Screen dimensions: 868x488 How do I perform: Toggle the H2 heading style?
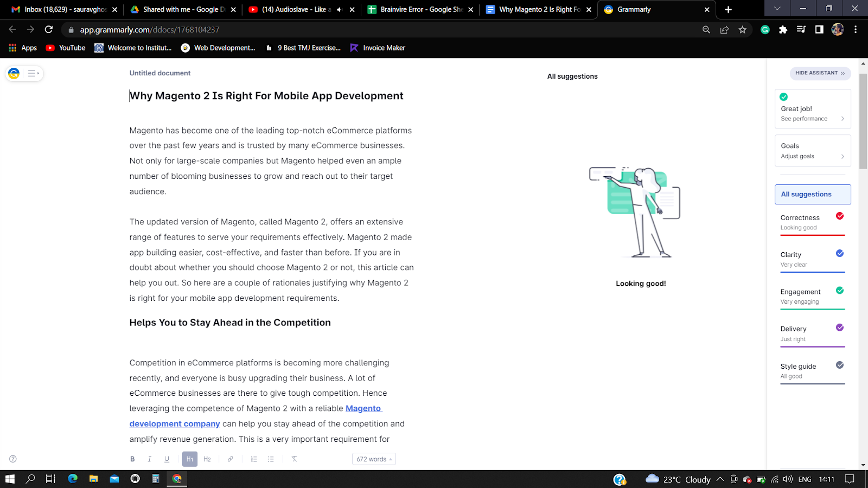pyautogui.click(x=207, y=459)
